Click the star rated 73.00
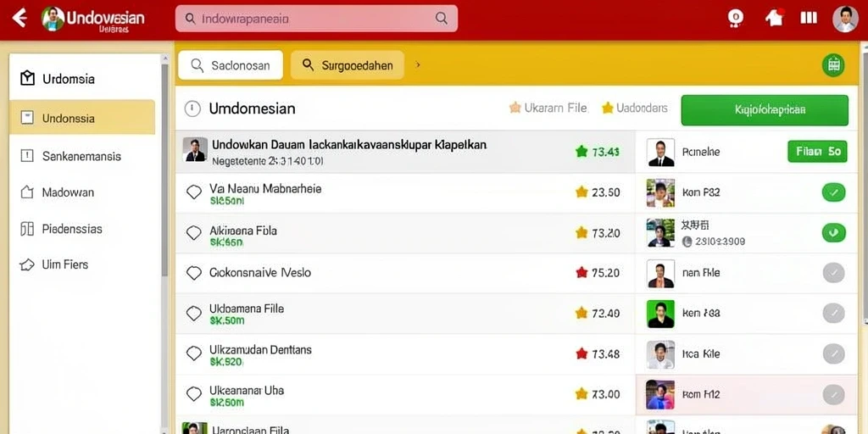This screenshot has height=434, width=868. coord(581,393)
